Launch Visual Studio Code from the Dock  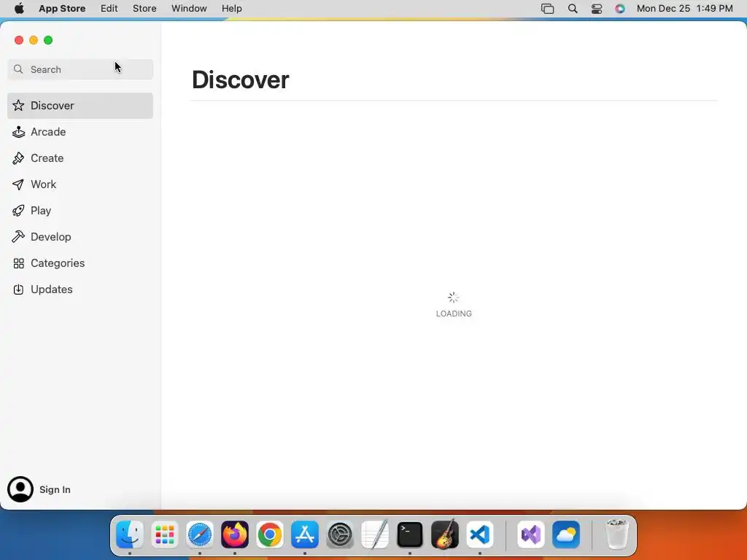[x=480, y=534]
